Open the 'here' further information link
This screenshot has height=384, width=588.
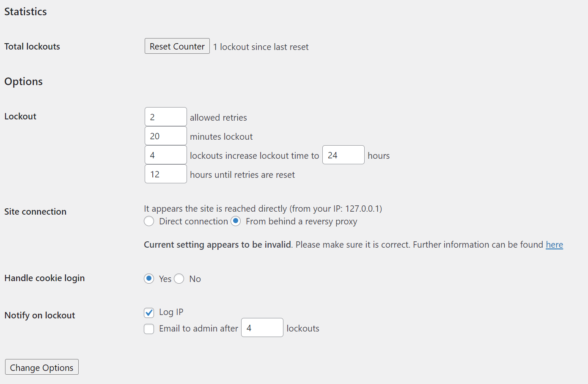[554, 245]
